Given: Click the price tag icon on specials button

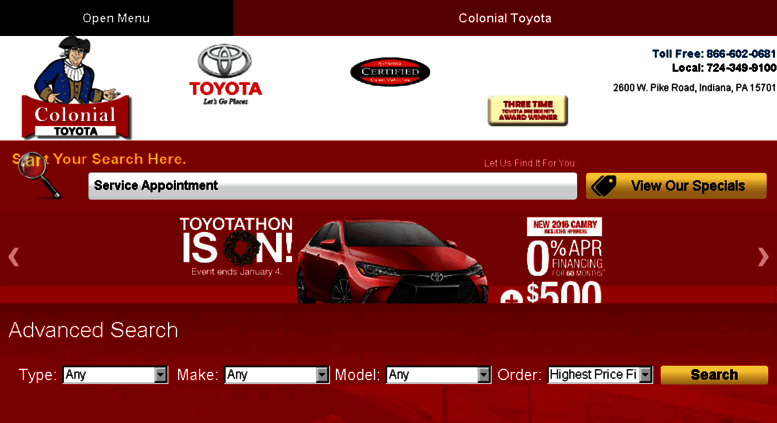Looking at the screenshot, I should [x=604, y=186].
